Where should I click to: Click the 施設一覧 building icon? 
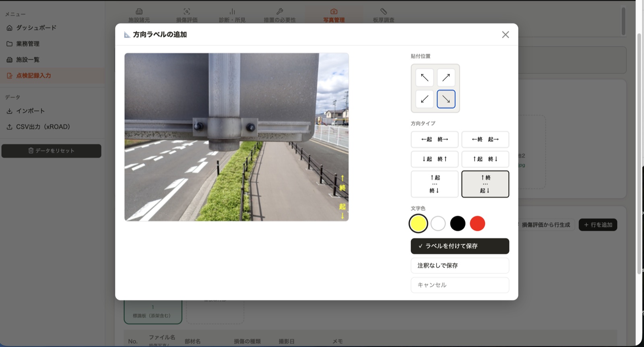10,60
